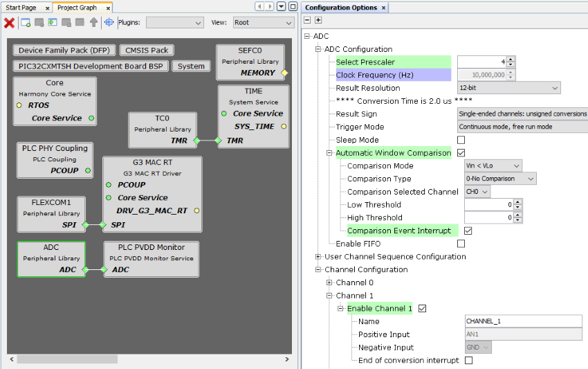
Task: Increase the High Threshold value
Action: coord(518,215)
